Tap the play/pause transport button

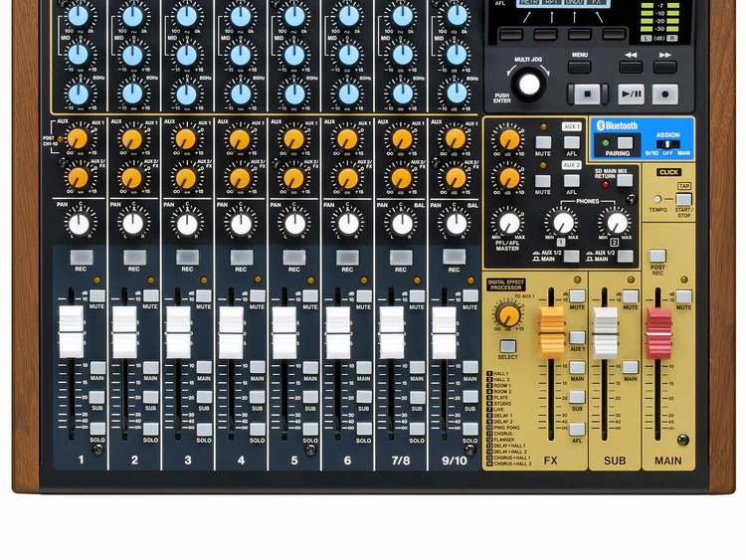pyautogui.click(x=631, y=94)
